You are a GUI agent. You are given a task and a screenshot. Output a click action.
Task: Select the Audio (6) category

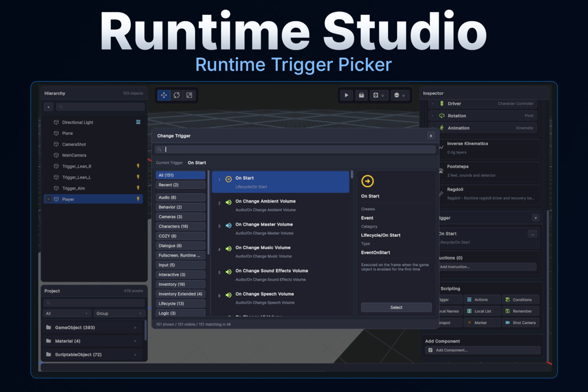[x=180, y=197]
